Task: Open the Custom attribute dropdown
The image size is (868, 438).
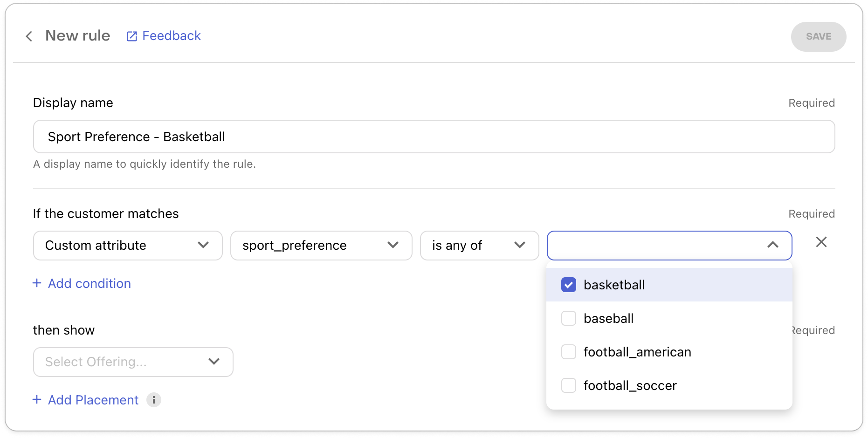Action: click(128, 246)
